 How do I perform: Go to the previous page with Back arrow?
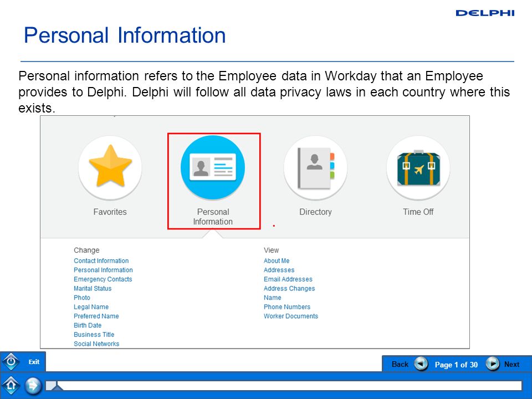pyautogui.click(x=421, y=364)
